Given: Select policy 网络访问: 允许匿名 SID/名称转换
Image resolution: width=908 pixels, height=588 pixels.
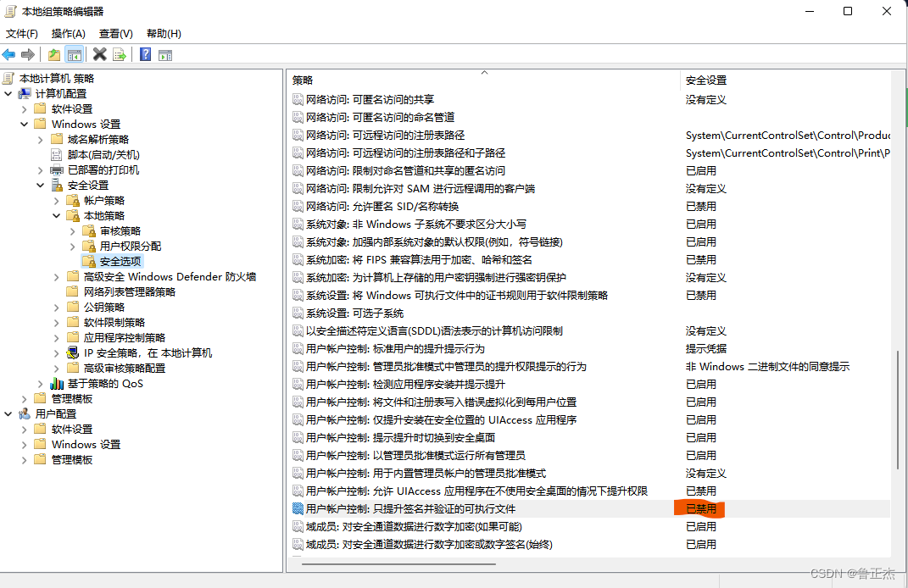Looking at the screenshot, I should (382, 207).
